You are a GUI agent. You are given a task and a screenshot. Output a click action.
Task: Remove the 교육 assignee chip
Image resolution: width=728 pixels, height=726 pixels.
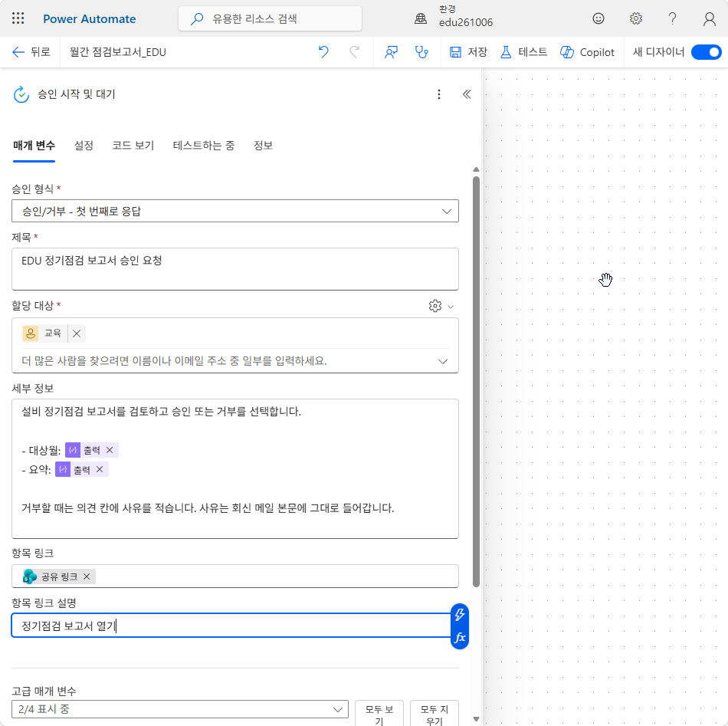(x=77, y=333)
